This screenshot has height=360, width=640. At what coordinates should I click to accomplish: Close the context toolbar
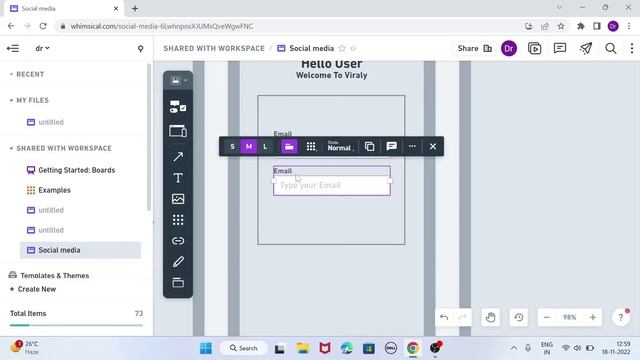[433, 147]
